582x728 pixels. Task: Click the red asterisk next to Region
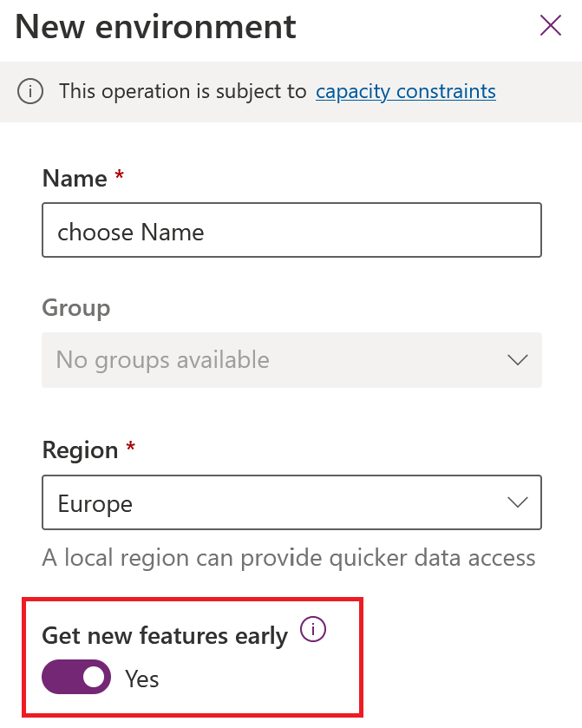[x=131, y=448]
